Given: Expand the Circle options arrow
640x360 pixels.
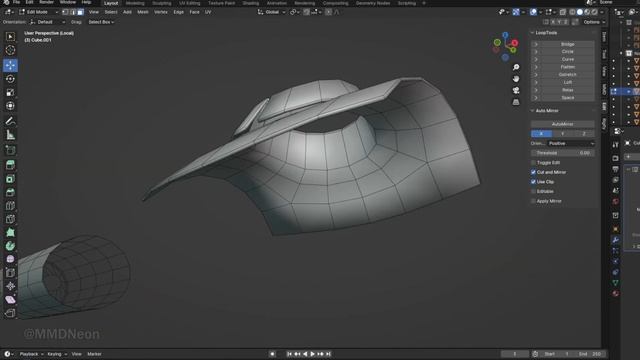Looking at the screenshot, I should point(536,52).
